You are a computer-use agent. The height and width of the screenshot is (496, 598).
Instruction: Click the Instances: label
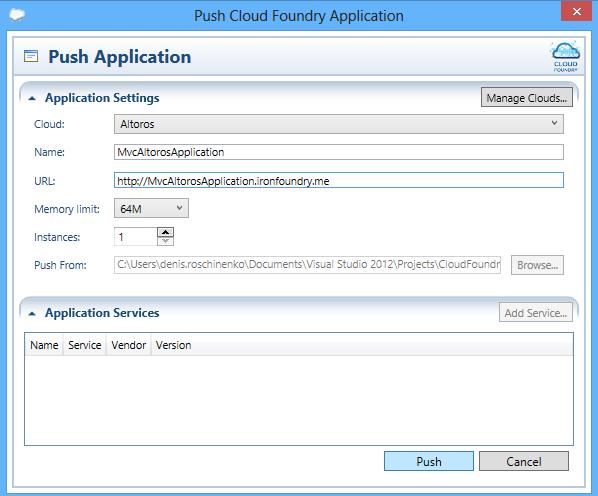57,237
